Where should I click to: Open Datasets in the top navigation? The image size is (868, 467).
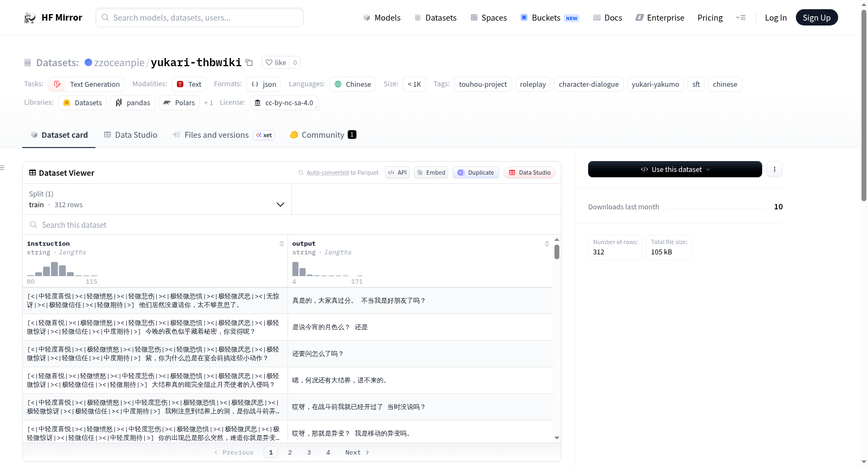pos(435,17)
